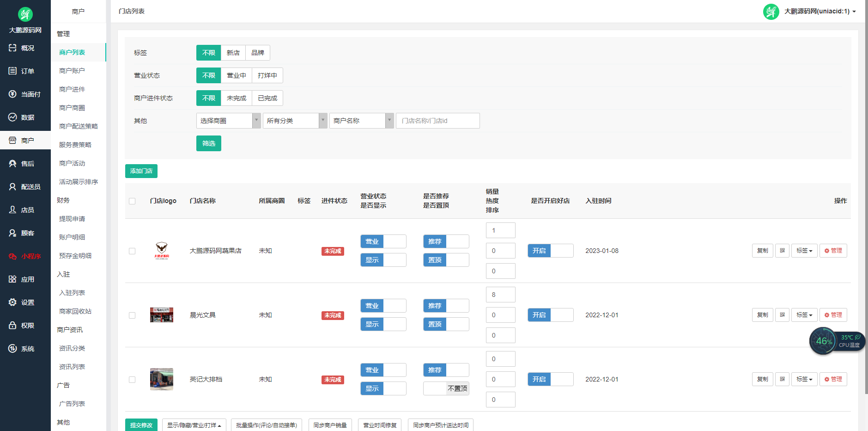The image size is (868, 431).
Task: Click the 门店名称/门店id input field
Action: tap(437, 120)
